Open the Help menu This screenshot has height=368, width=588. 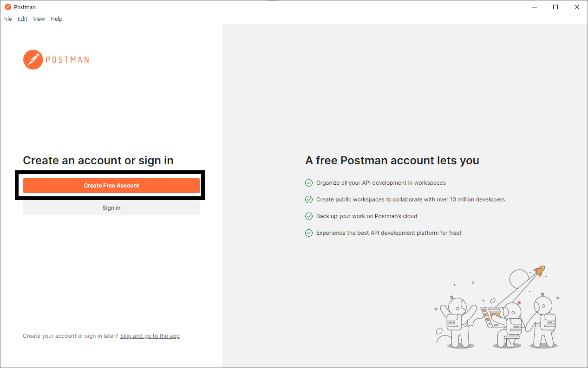[x=56, y=19]
